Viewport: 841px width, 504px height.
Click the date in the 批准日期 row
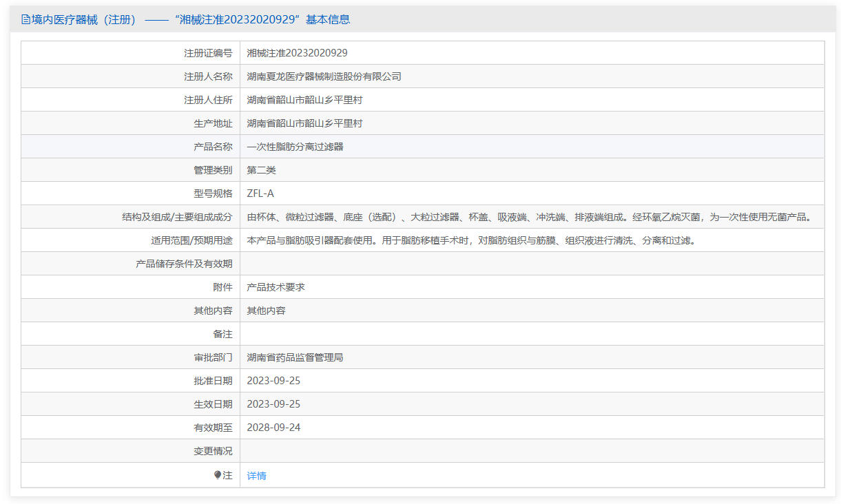point(273,381)
